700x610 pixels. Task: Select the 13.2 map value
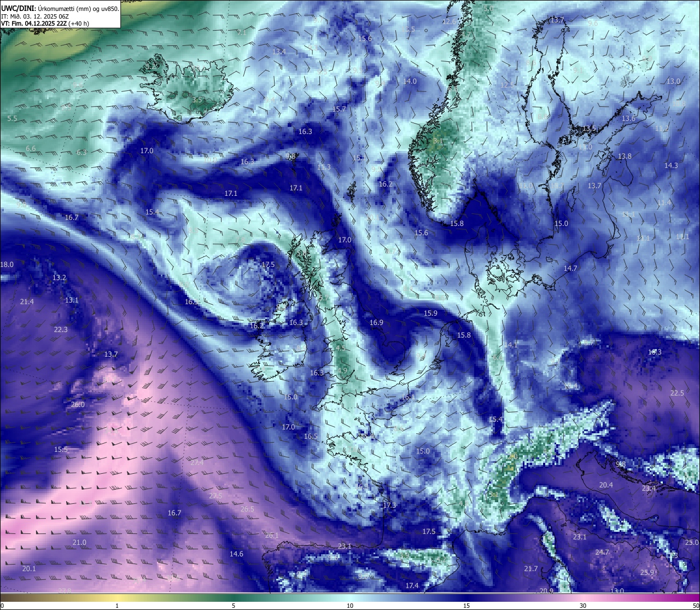59,278
